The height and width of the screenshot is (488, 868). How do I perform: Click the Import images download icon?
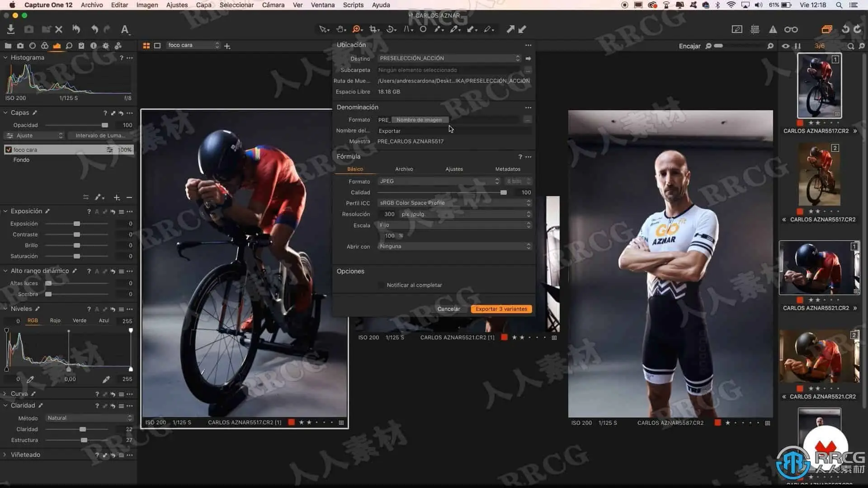(x=11, y=29)
